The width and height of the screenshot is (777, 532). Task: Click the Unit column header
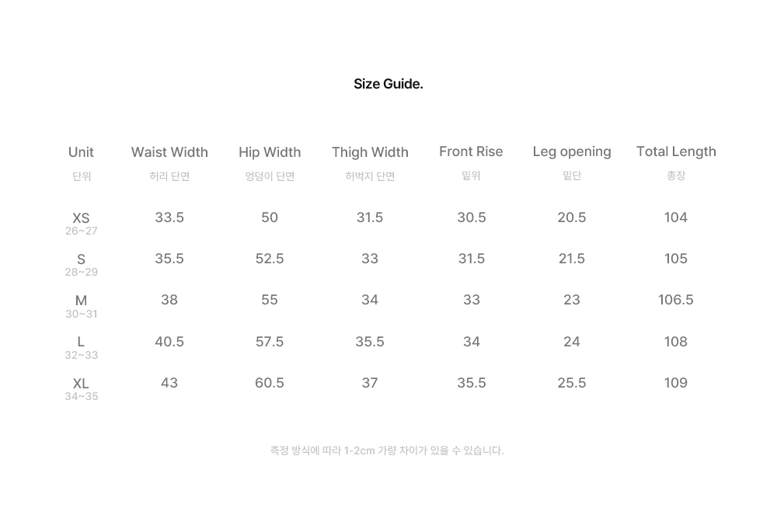82,152
